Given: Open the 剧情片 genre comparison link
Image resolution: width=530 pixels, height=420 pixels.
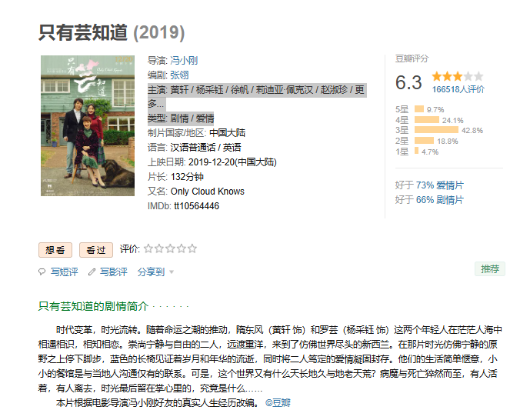Looking at the screenshot, I should [x=450, y=199].
